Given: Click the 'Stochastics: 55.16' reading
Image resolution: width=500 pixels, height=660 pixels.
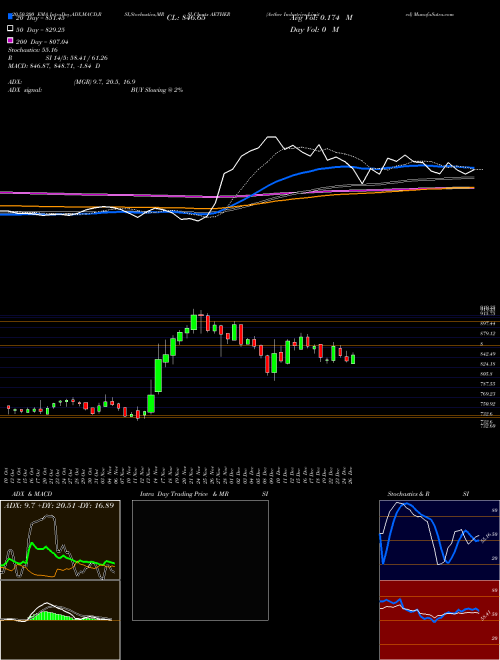Looking at the screenshot, I should click(x=33, y=50).
